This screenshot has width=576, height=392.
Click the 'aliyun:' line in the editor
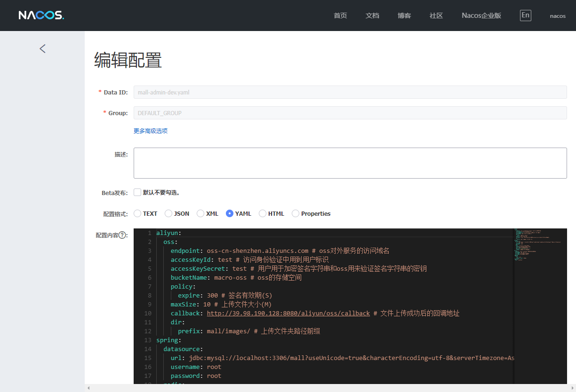168,233
